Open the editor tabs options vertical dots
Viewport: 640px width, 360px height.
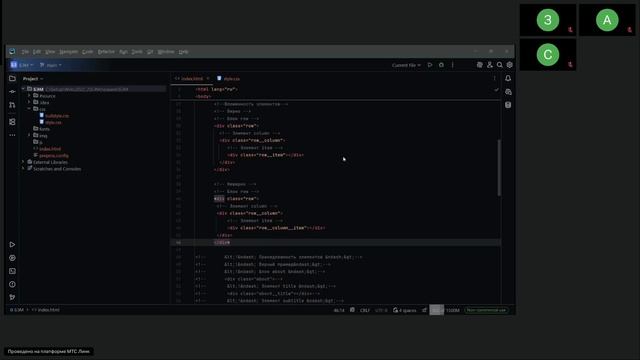[x=495, y=78]
